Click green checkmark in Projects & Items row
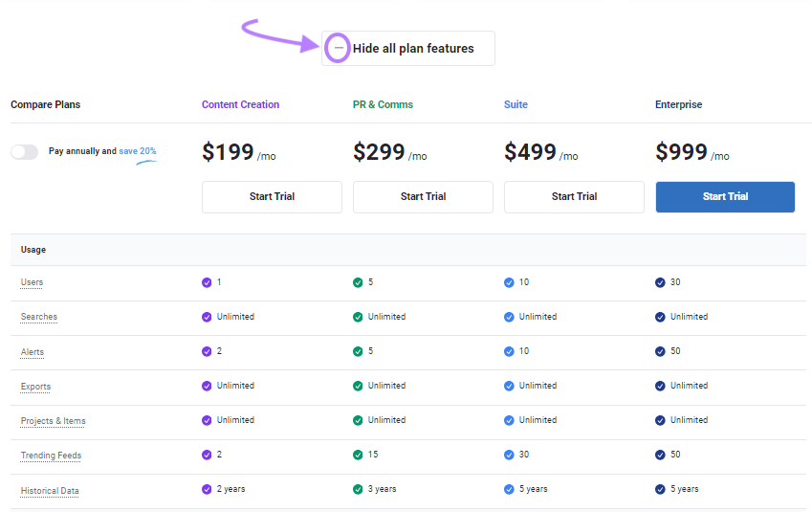The height and width of the screenshot is (512, 812). (358, 420)
